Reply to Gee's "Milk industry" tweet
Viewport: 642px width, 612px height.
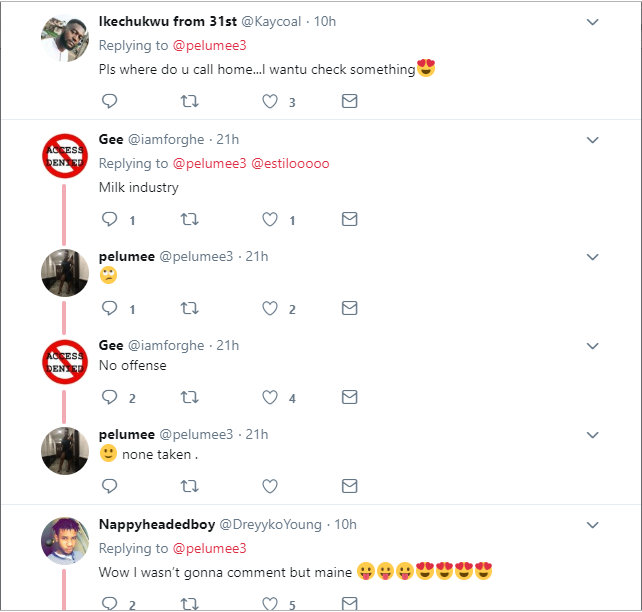coord(110,219)
